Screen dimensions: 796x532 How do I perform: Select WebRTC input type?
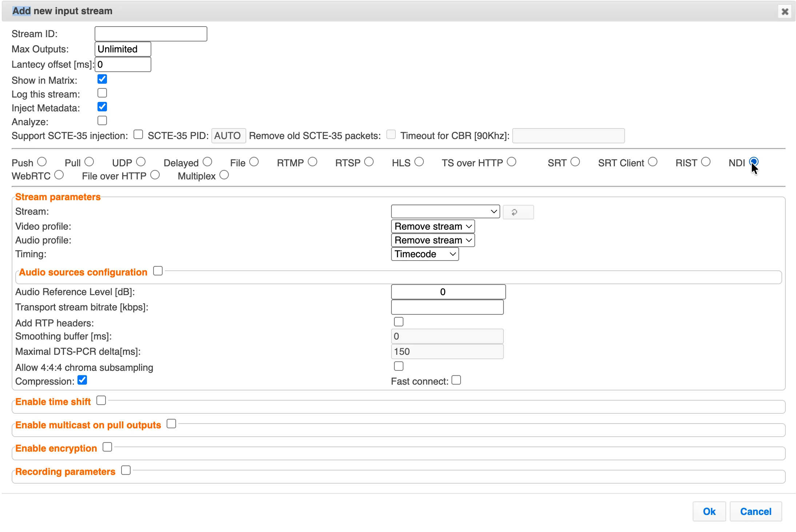pos(59,175)
